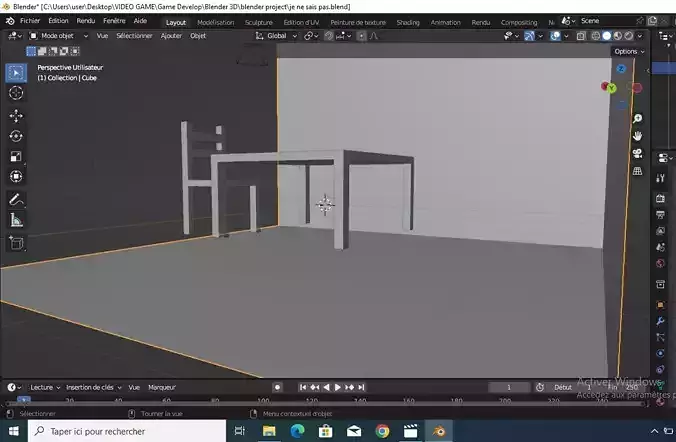Image resolution: width=676 pixels, height=442 pixels.
Task: Open the editor type dropdown in viewport header
Action: click(15, 36)
